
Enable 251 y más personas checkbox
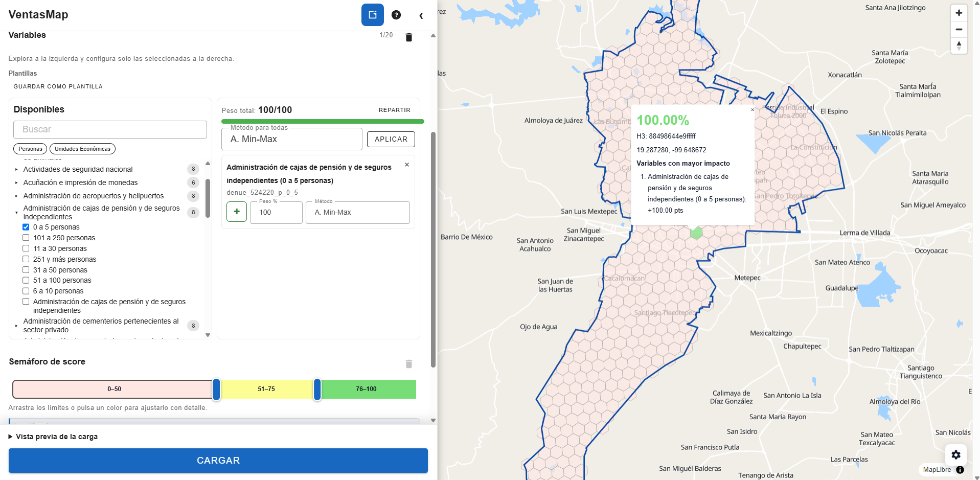pyautogui.click(x=26, y=259)
